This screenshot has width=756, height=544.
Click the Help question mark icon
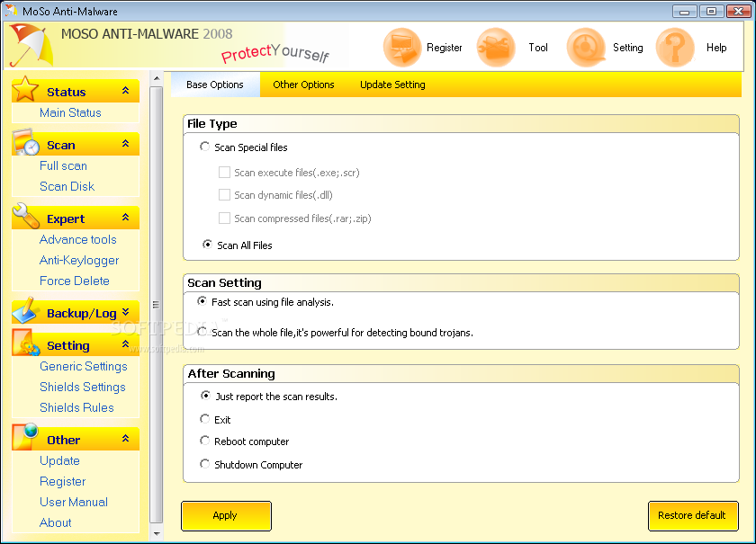coord(676,48)
